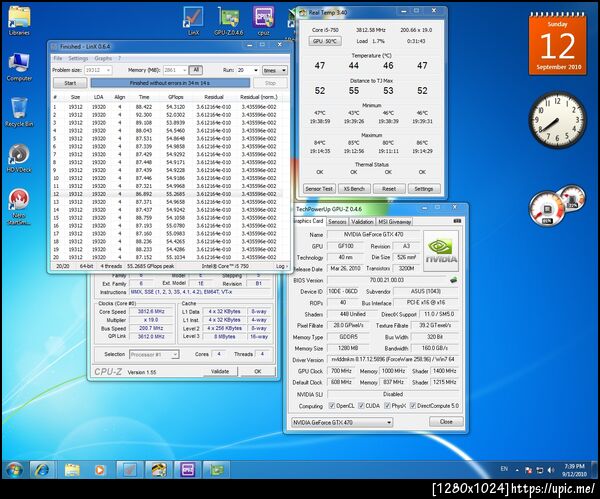Switch to GPU-Z via its taskbar button
This screenshot has height=499, width=600.
point(216,470)
